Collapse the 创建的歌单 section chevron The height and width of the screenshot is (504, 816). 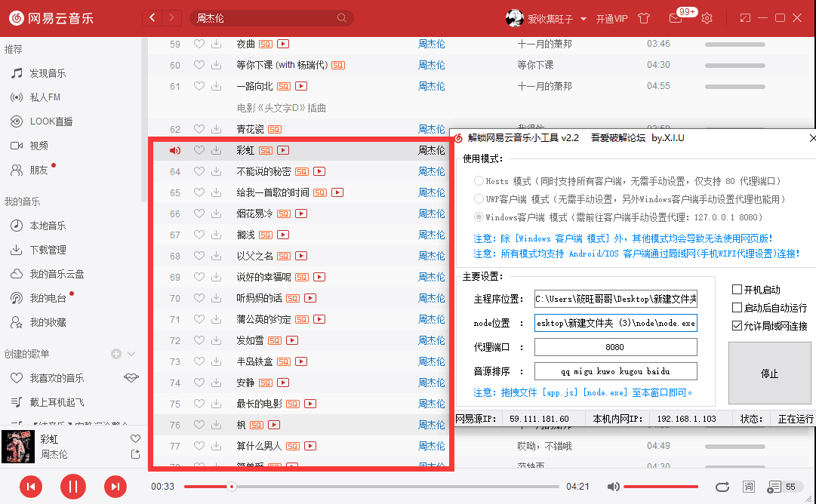(x=131, y=354)
